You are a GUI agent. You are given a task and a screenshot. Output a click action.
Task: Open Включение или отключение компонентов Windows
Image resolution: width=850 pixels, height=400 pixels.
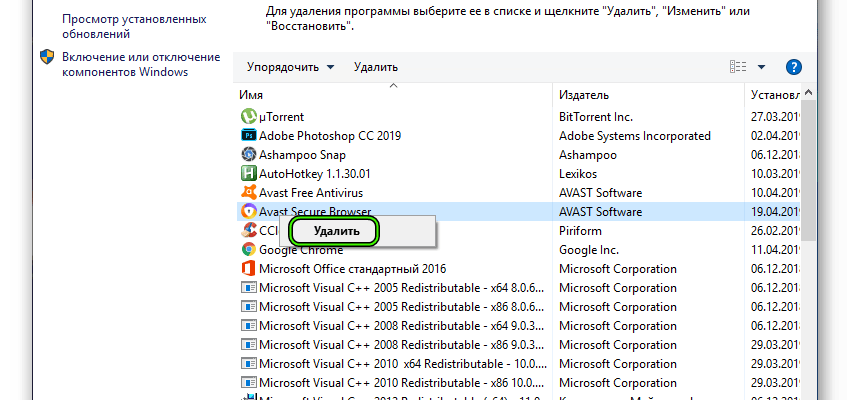126,64
